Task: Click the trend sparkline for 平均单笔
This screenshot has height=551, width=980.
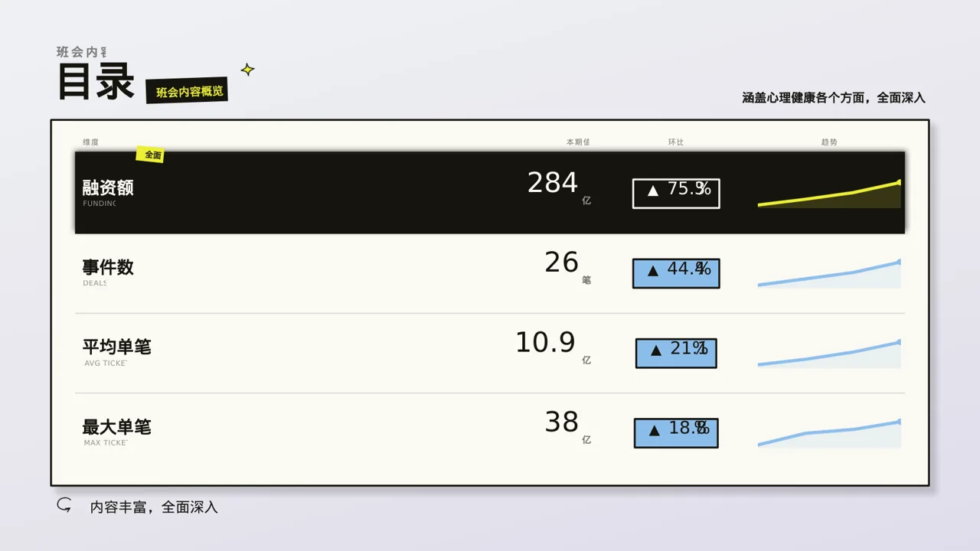Action: coord(829,354)
